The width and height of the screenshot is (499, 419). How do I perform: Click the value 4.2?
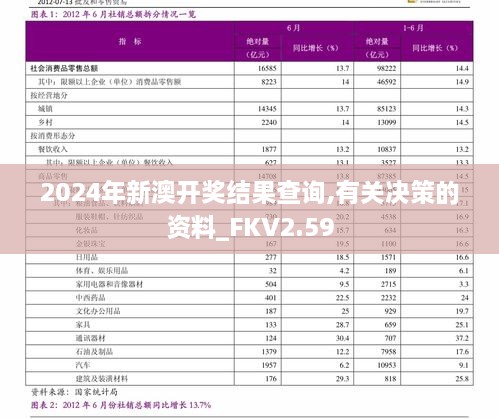click(x=344, y=271)
